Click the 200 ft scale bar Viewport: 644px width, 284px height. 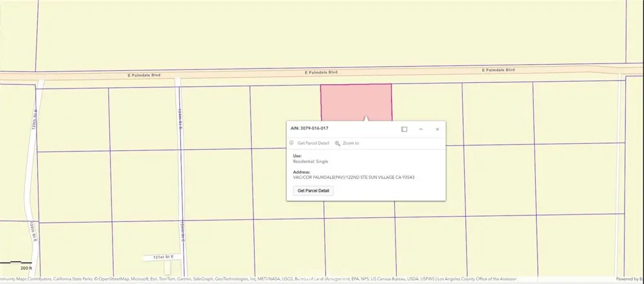click(16, 265)
